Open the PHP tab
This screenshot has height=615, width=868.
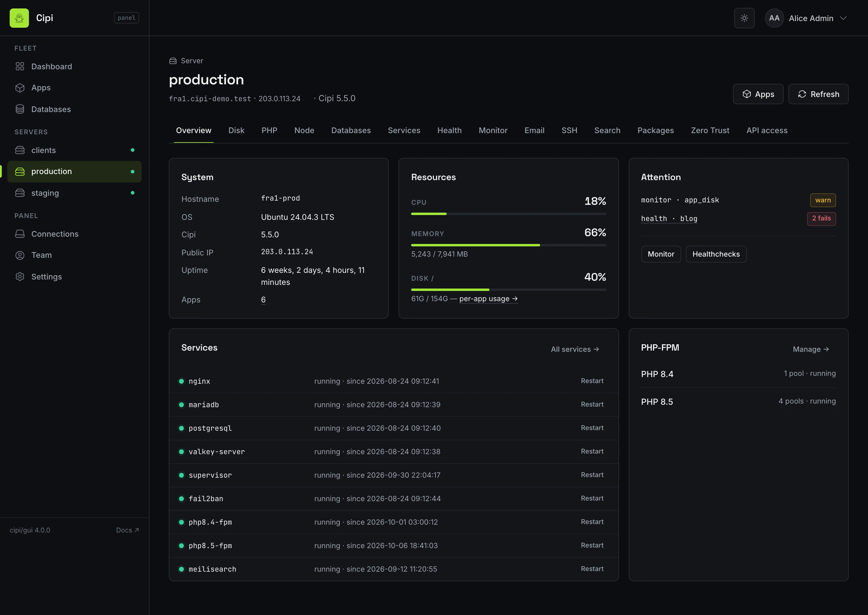tap(269, 131)
